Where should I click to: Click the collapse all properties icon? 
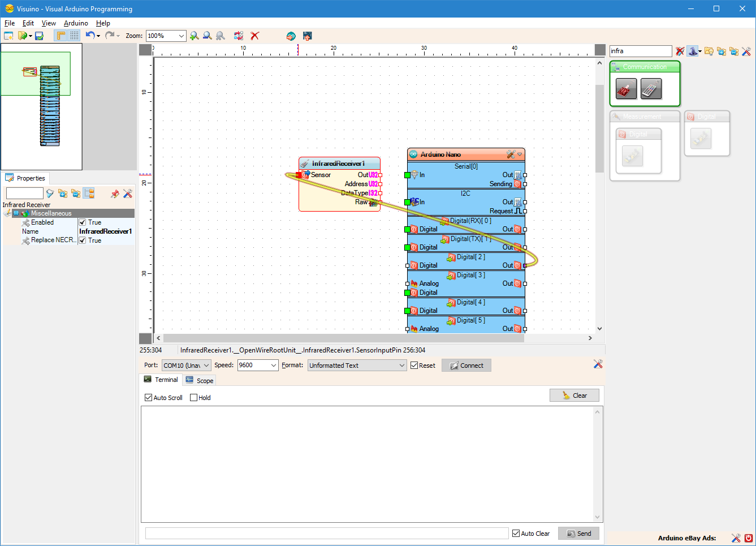pyautogui.click(x=76, y=194)
